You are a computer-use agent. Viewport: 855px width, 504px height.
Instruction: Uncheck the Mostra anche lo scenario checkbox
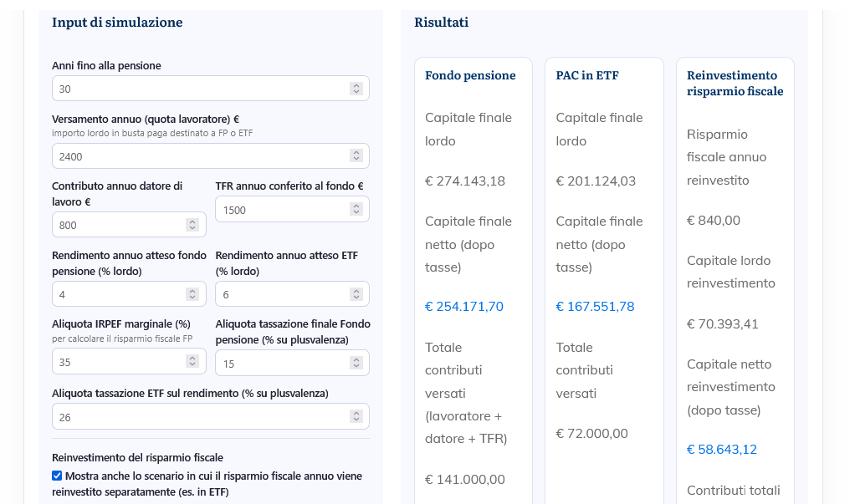click(x=57, y=476)
